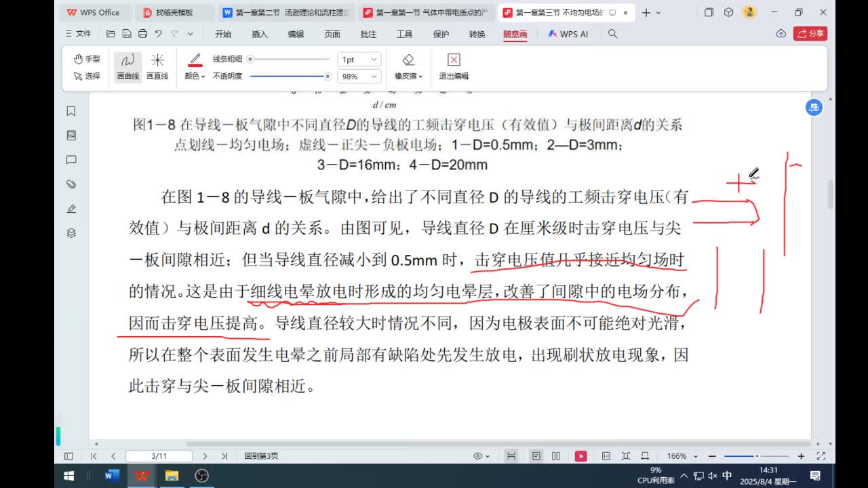Click the Print icon in quick toolbar

point(142,33)
